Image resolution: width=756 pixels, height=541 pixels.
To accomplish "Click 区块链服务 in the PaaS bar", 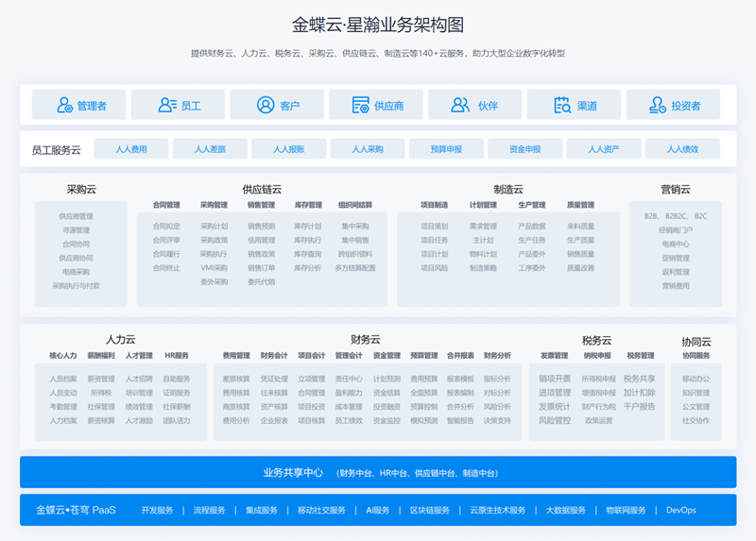I will pos(430,510).
